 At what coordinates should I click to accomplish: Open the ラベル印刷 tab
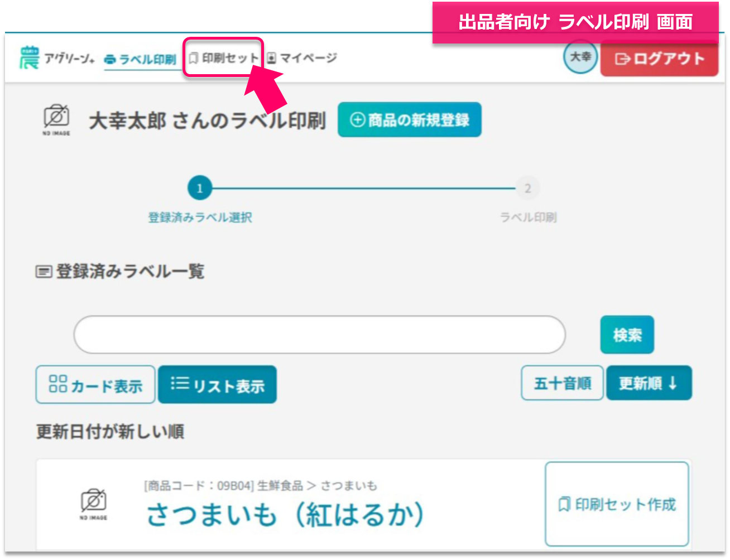click(140, 59)
